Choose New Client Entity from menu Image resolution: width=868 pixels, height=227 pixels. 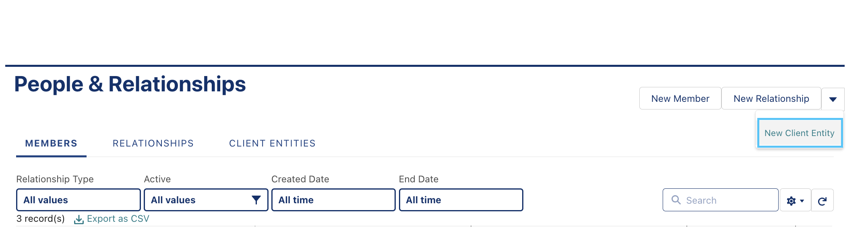click(x=800, y=133)
